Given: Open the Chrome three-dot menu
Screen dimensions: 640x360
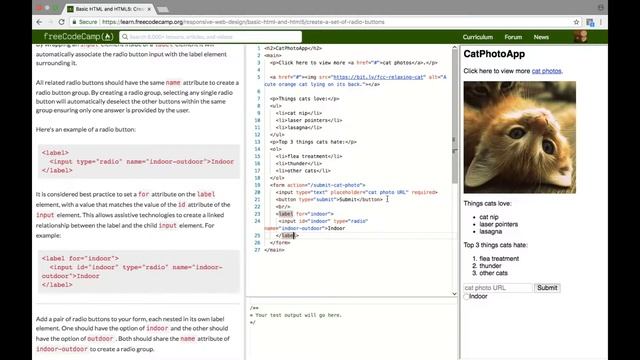Looking at the screenshot, I should [601, 22].
